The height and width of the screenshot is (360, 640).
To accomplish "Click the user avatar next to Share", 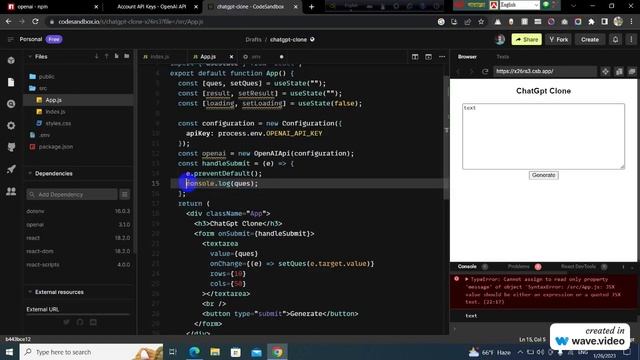I will [500, 39].
